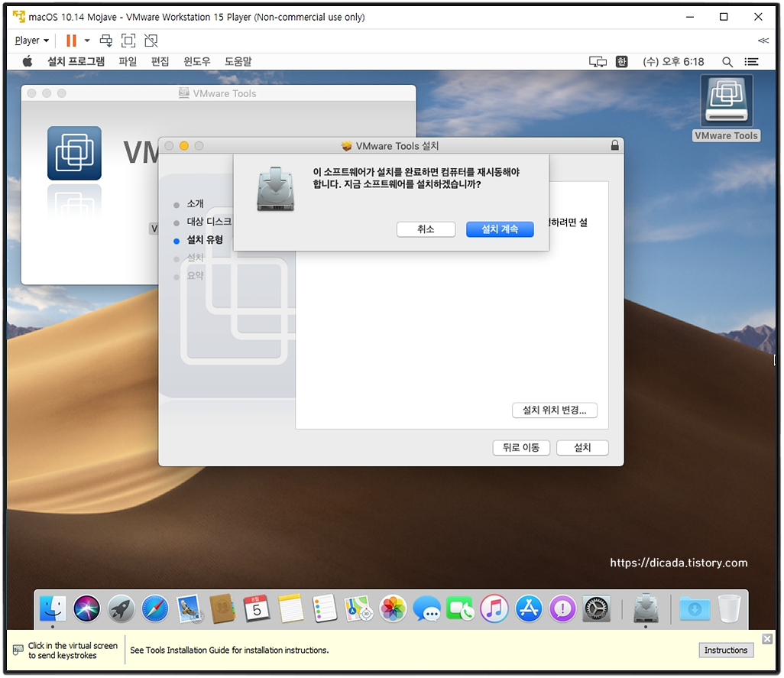Select VMware Tools disk on desktop

(727, 108)
